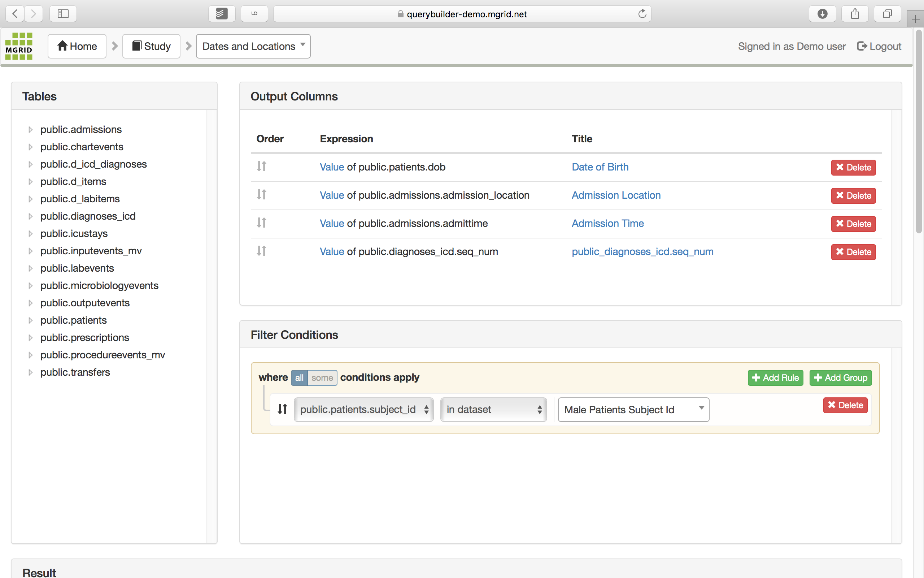Click the page vertical scrollbar
The image size is (924, 578).
(x=919, y=131)
